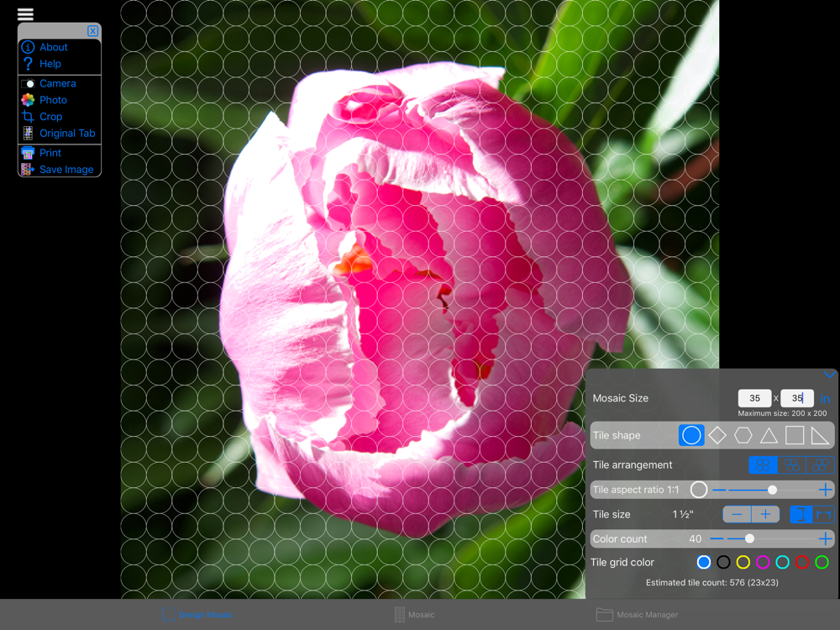The image size is (840, 630).
Task: Pick the black tile grid color
Action: tap(723, 562)
